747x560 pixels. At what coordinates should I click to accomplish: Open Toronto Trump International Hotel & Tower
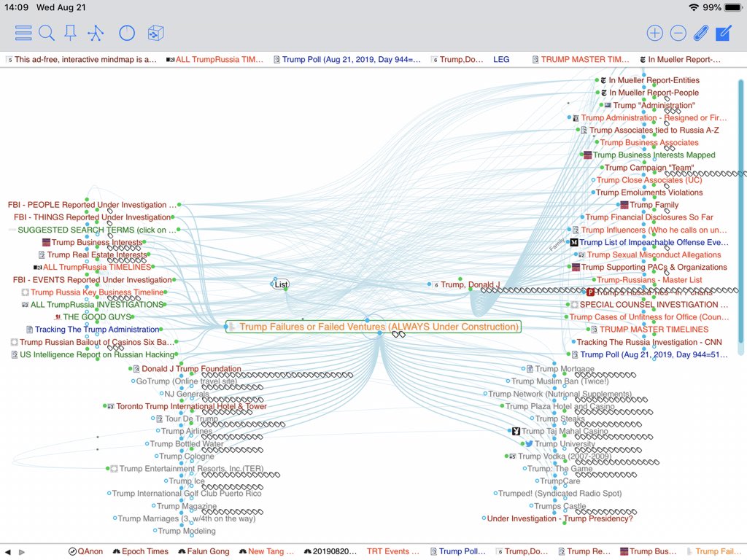tap(187, 407)
